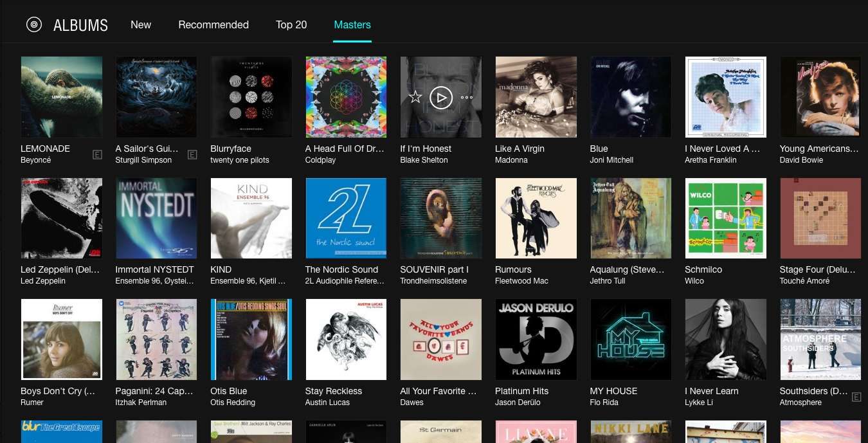Open the Top 20 tab

click(291, 24)
